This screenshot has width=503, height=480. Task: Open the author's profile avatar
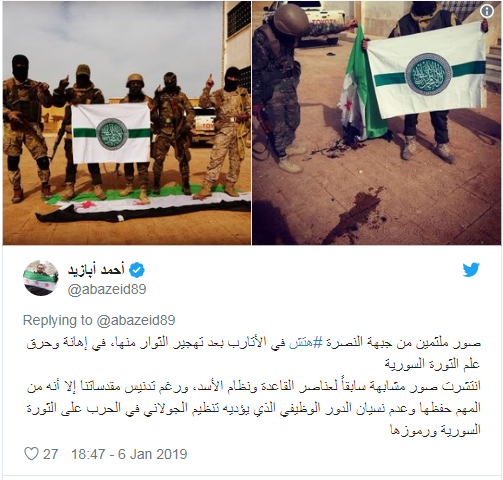pos(41,278)
